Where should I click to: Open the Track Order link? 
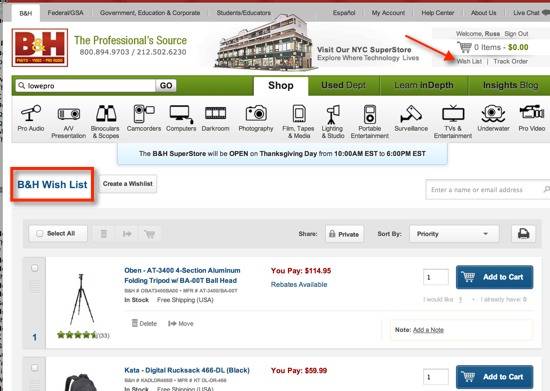510,61
